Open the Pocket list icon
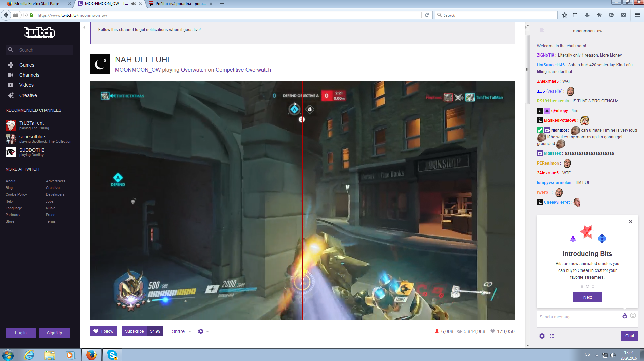The height and width of the screenshot is (361, 644). click(x=623, y=15)
